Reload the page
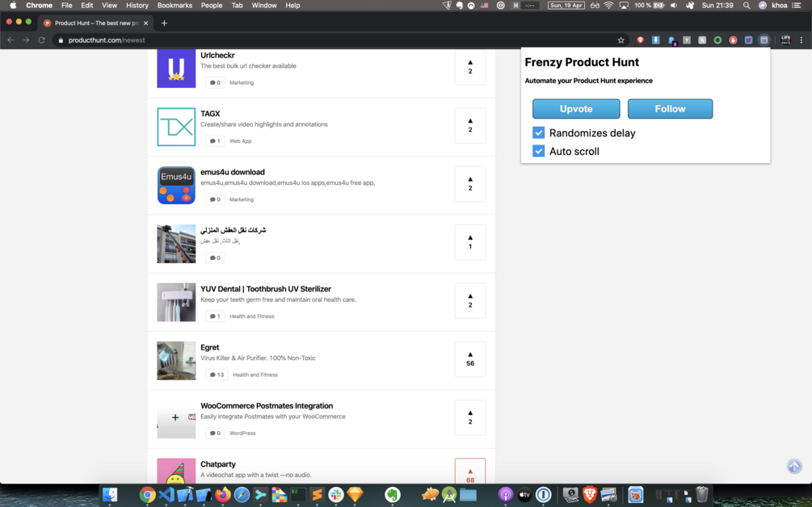 pyautogui.click(x=41, y=40)
